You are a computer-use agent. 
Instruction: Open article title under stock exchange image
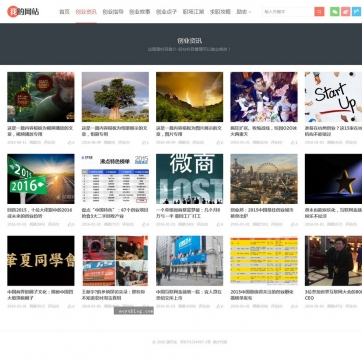coord(188,295)
